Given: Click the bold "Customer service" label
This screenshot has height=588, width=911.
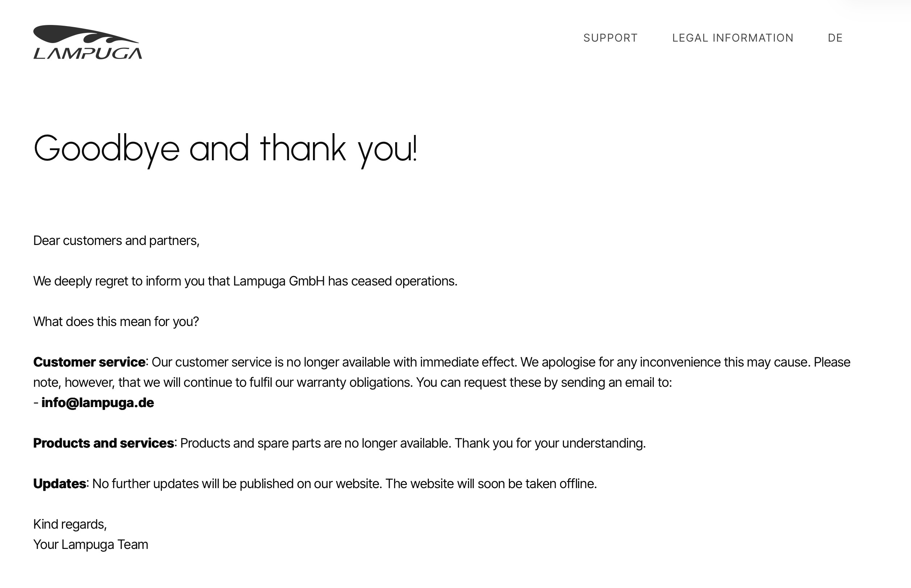Looking at the screenshot, I should [89, 362].
